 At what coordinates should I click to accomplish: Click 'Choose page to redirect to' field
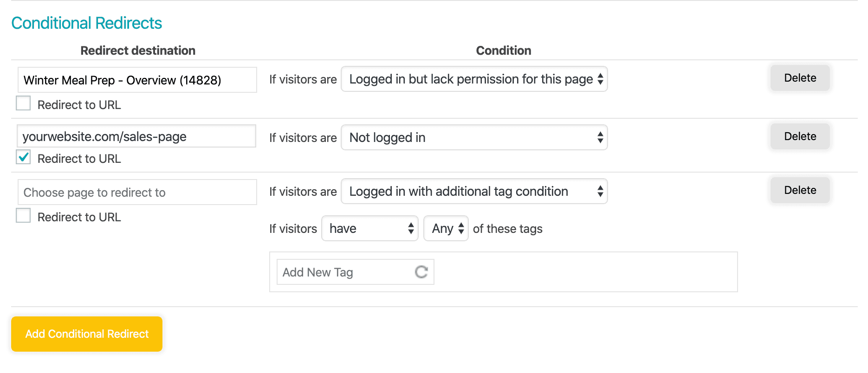[137, 193]
